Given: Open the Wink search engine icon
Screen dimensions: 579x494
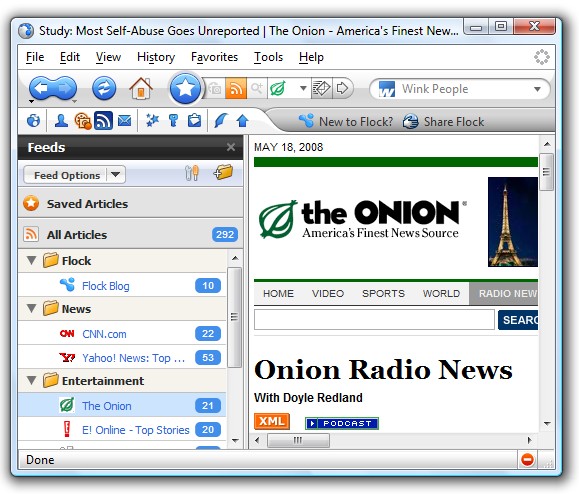Looking at the screenshot, I should click(x=386, y=89).
